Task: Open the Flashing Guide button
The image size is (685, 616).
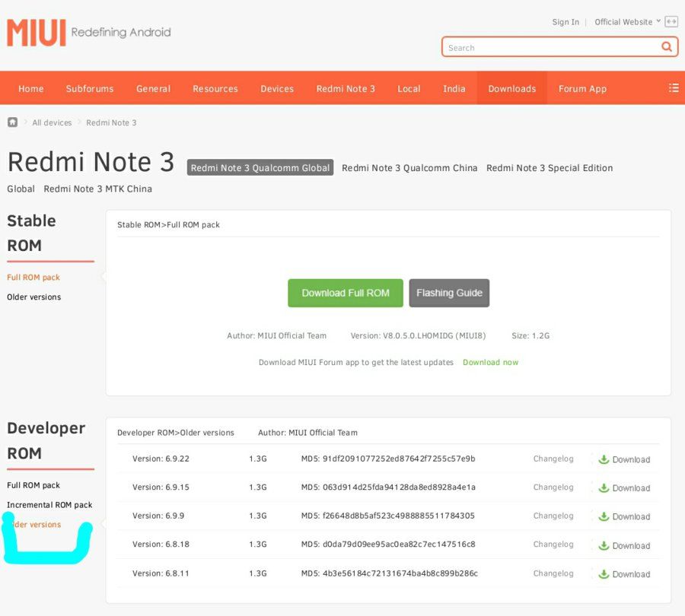Action: click(449, 293)
